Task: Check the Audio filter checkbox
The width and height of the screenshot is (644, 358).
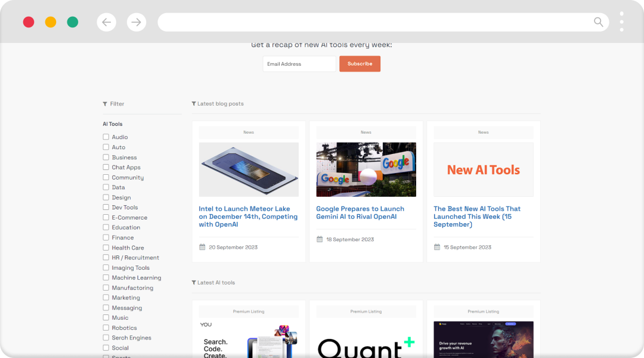Action: tap(106, 137)
